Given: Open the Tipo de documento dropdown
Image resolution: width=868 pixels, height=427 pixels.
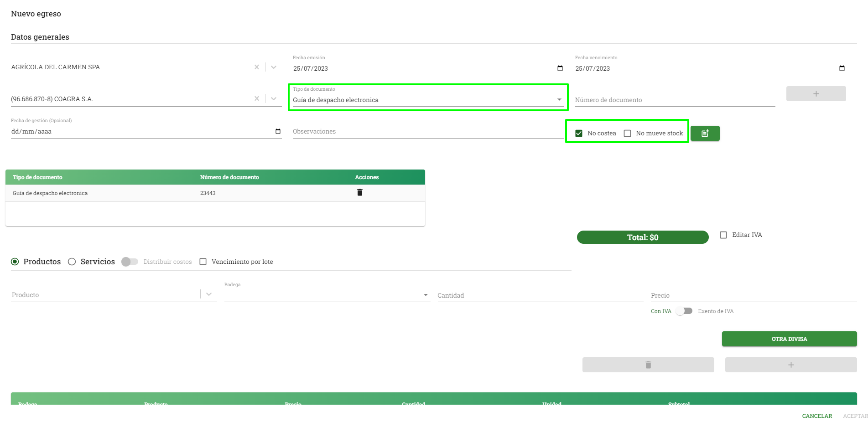Looking at the screenshot, I should pos(428,100).
